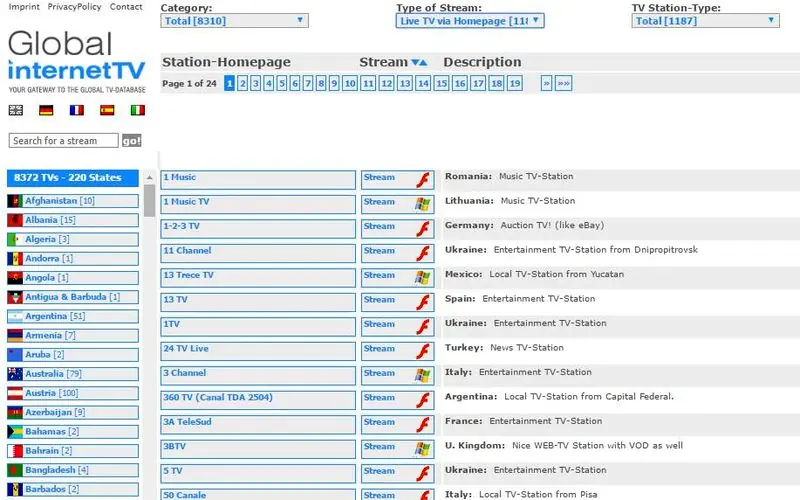The height and width of the screenshot is (500, 800).
Task: Click Windows Media icon in 3 Channel row
Action: click(x=422, y=376)
